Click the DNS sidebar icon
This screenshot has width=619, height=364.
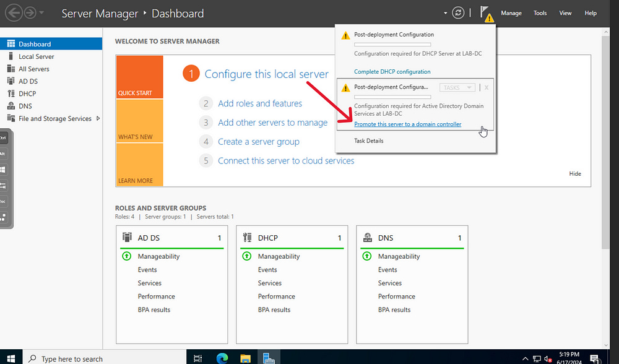pyautogui.click(x=11, y=106)
